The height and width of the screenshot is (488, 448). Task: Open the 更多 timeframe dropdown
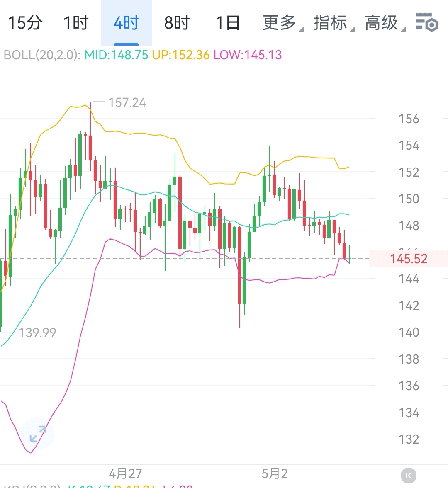pyautogui.click(x=282, y=23)
